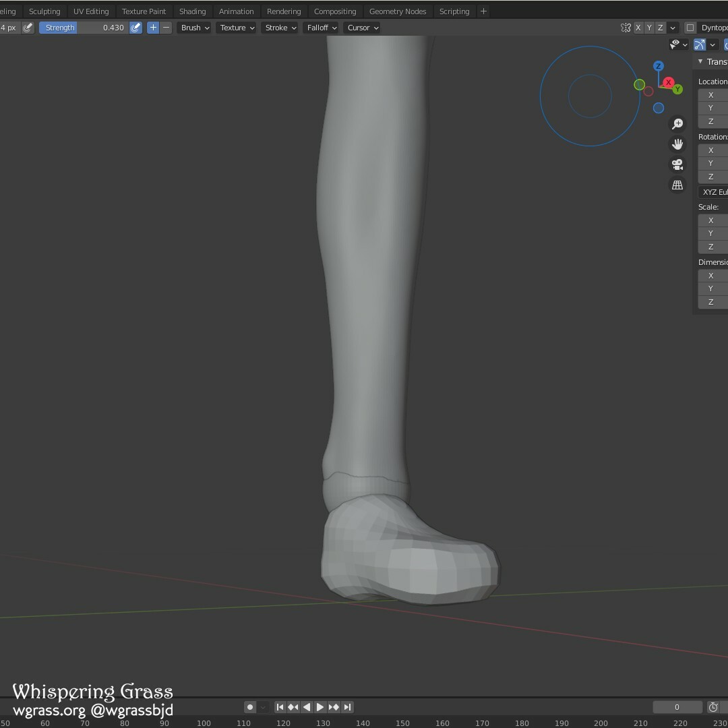Image resolution: width=728 pixels, height=728 pixels.
Task: Switch perspective/orthographic grid icon
Action: [x=677, y=185]
